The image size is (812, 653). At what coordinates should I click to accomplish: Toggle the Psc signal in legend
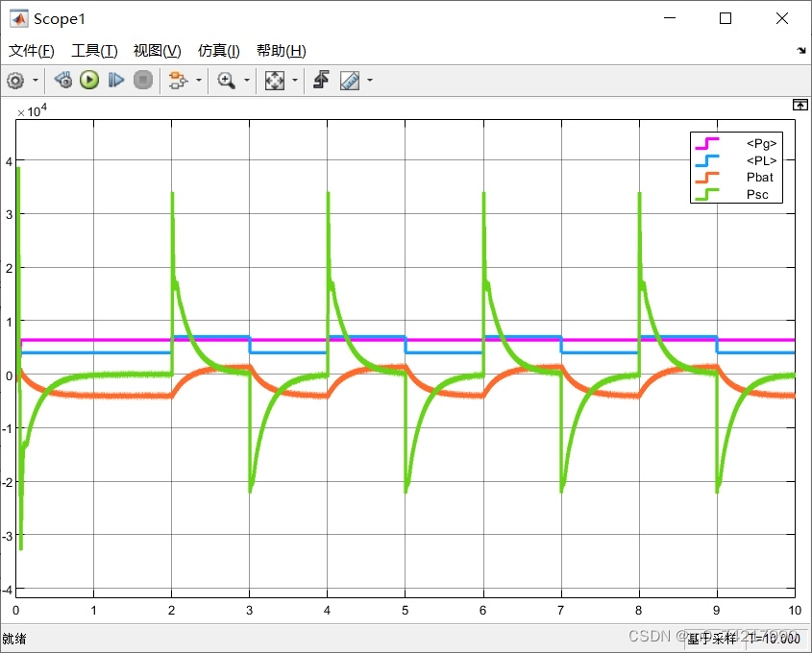[757, 195]
